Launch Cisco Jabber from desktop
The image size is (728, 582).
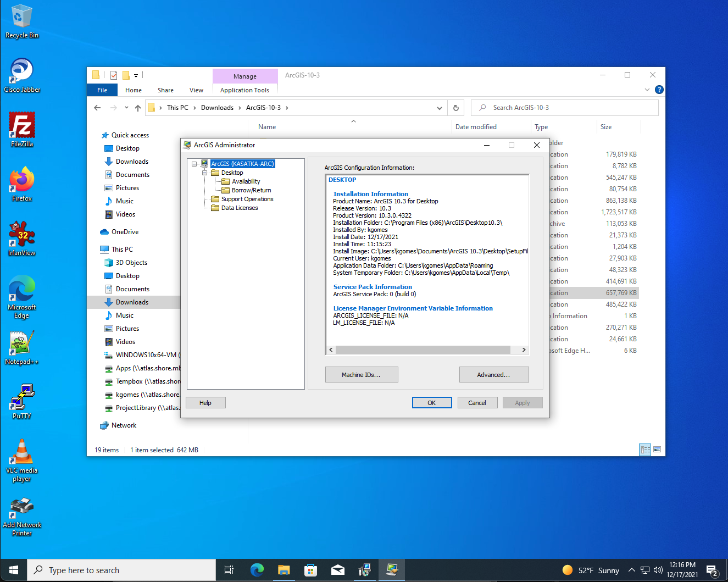pyautogui.click(x=22, y=76)
